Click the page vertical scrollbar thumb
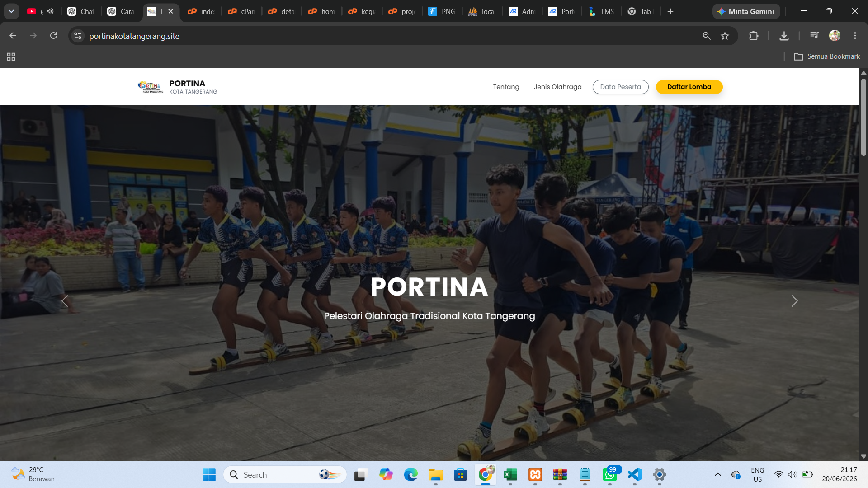 863,117
